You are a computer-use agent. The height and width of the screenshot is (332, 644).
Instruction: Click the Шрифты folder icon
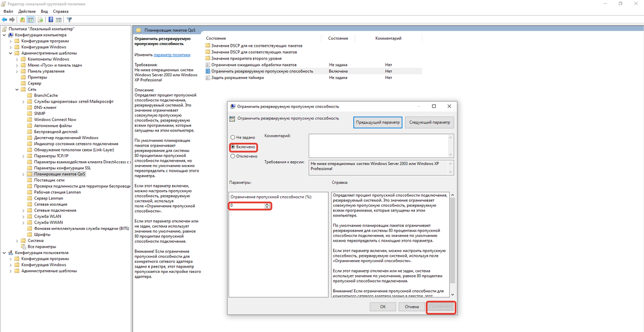point(30,235)
